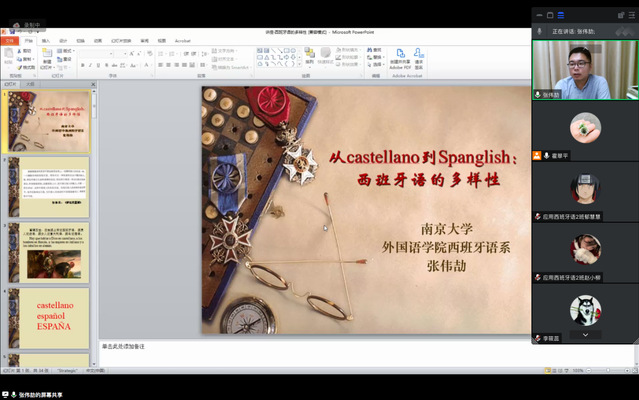Click the microphone icon beside 正在讲话
Image resolution: width=639 pixels, height=400 pixels.
(539, 31)
